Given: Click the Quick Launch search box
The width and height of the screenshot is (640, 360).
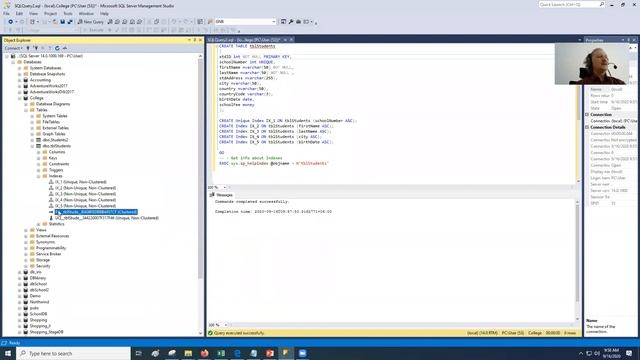Looking at the screenshot, I should click(571, 4).
